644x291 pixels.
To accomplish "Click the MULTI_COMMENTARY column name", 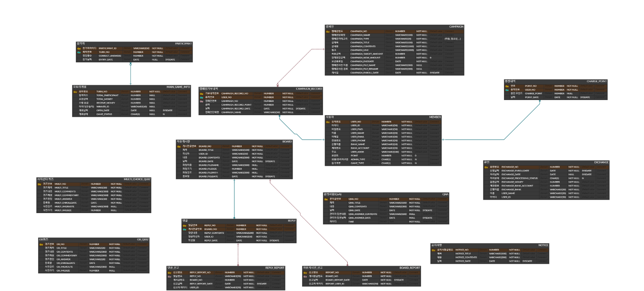I will 67,195.
